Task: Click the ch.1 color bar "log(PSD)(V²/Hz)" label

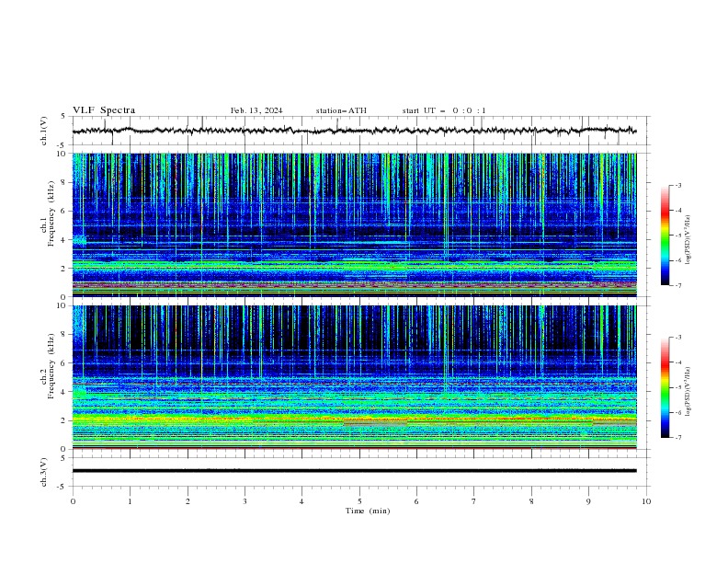Action: pos(688,239)
